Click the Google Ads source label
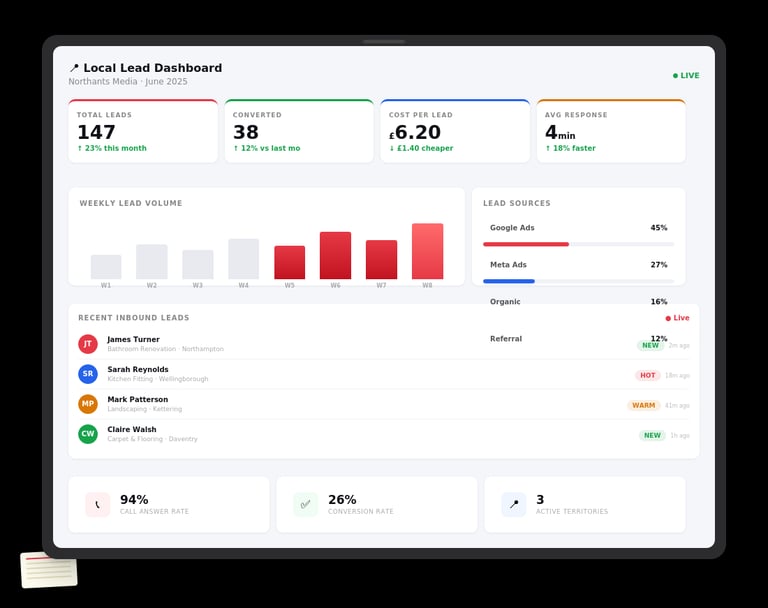Viewport: 768px width, 608px height. [512, 228]
